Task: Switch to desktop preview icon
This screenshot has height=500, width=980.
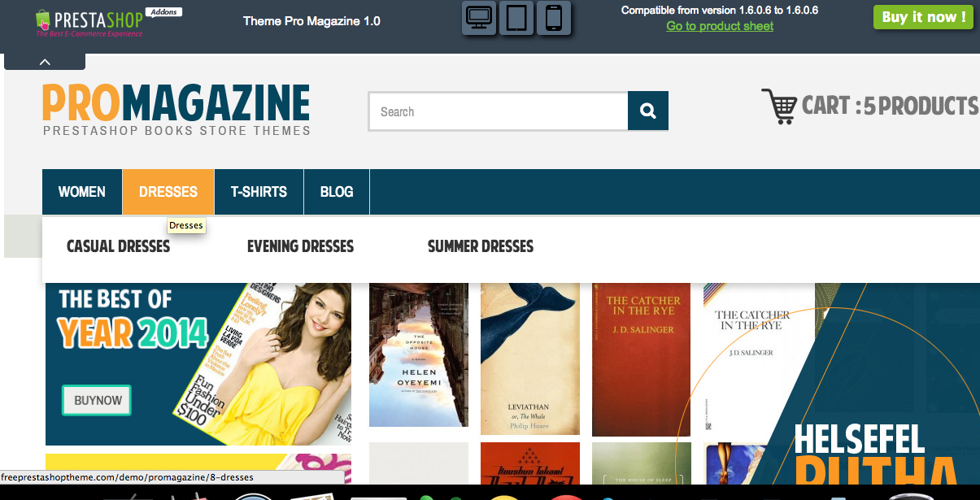Action: (x=479, y=19)
